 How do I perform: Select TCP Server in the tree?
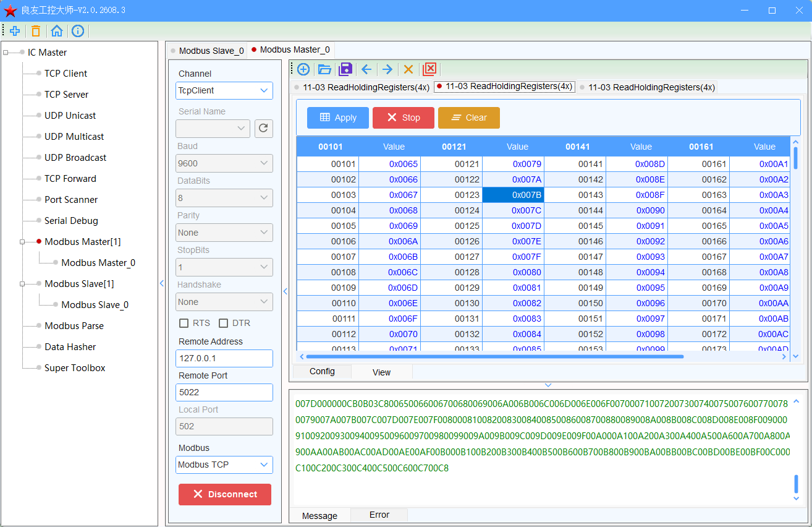pos(66,95)
